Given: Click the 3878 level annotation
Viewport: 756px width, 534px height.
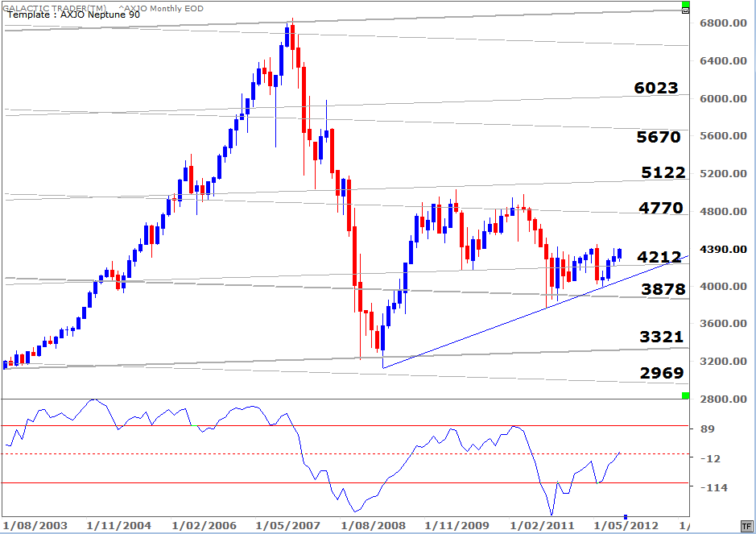Looking at the screenshot, I should pos(663,289).
